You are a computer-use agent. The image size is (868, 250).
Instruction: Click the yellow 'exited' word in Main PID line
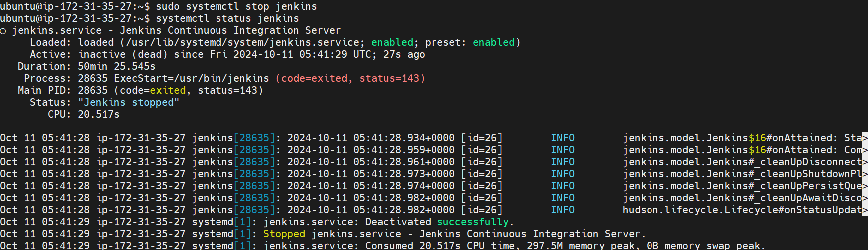coord(168,91)
